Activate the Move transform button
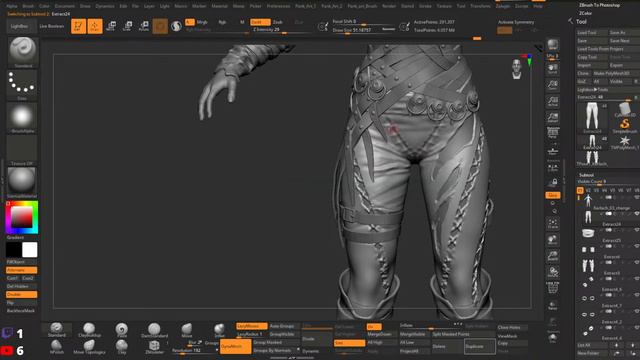 (111, 26)
